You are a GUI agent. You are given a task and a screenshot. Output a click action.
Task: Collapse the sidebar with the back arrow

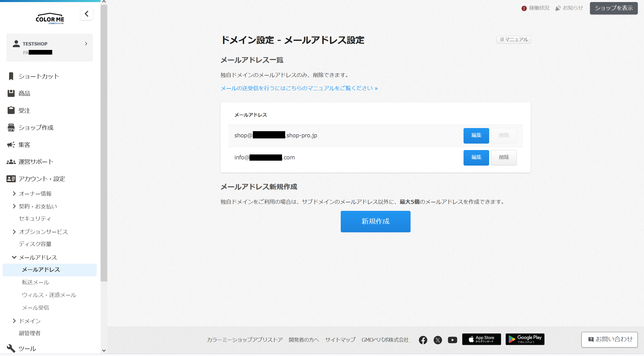[x=87, y=14]
